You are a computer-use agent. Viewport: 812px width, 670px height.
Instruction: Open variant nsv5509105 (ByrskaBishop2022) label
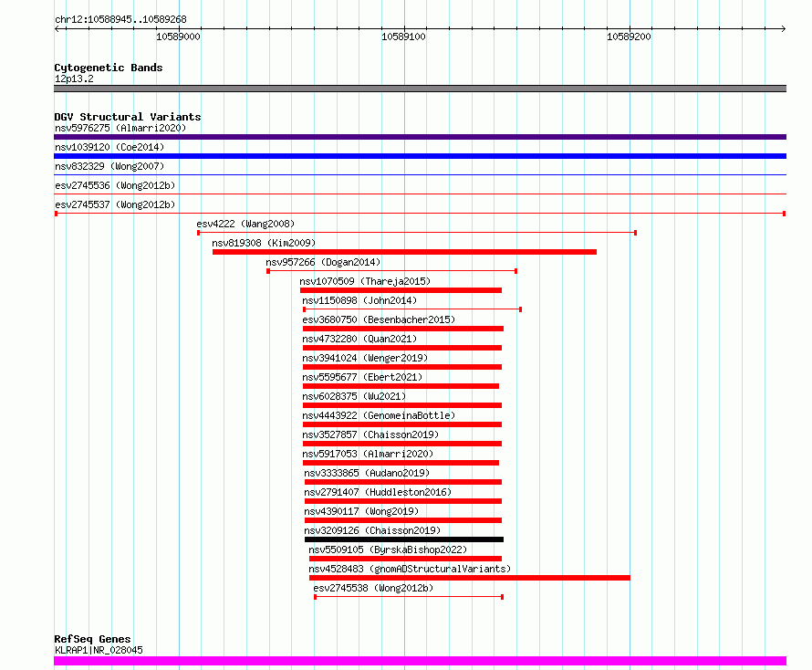point(388,550)
